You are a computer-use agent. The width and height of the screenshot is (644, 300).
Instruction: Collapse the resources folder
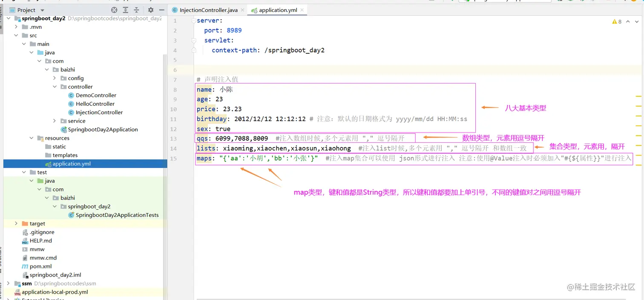pos(32,138)
